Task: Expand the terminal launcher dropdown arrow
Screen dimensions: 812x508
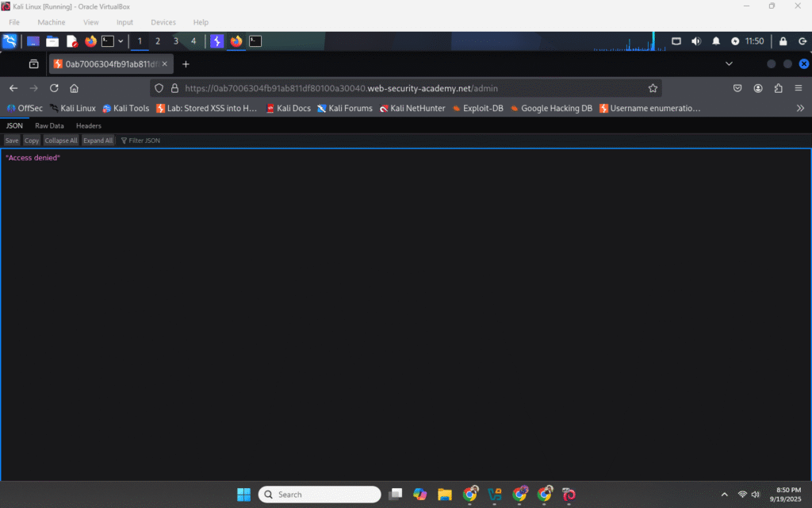Action: (121, 41)
